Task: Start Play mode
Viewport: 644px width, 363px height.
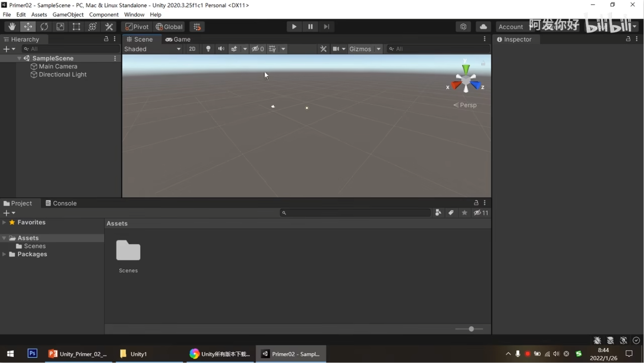Action: tap(294, 27)
